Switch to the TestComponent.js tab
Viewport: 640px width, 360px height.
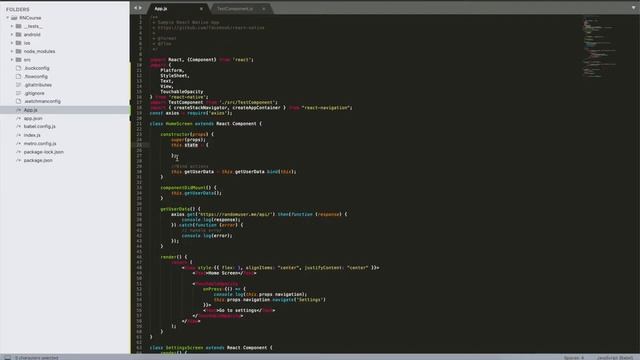coord(241,9)
